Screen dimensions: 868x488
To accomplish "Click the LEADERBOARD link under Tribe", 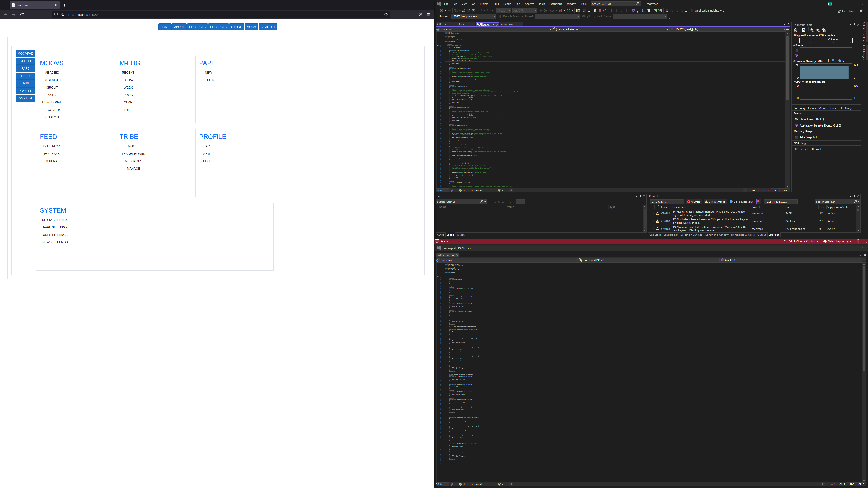I will click(x=134, y=154).
